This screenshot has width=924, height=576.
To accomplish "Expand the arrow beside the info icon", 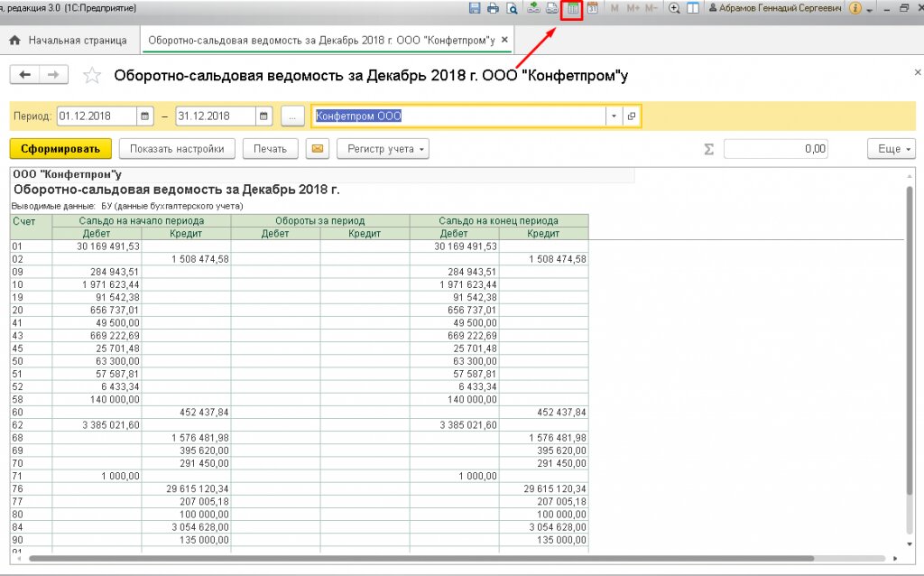I will point(870,10).
